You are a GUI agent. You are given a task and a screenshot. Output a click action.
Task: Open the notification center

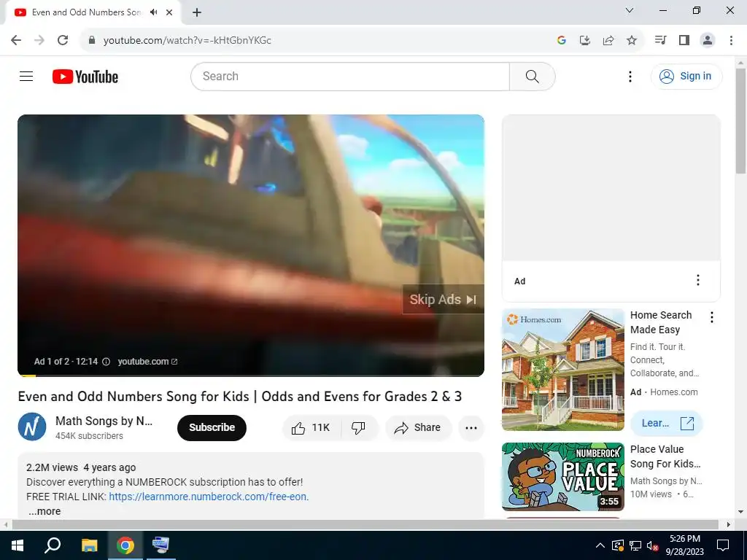[723, 545]
